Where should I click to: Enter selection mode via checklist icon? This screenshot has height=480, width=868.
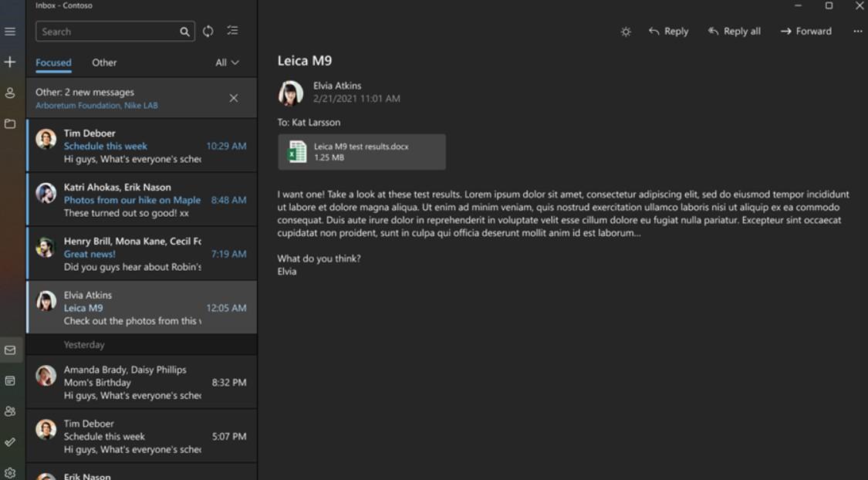pyautogui.click(x=232, y=31)
